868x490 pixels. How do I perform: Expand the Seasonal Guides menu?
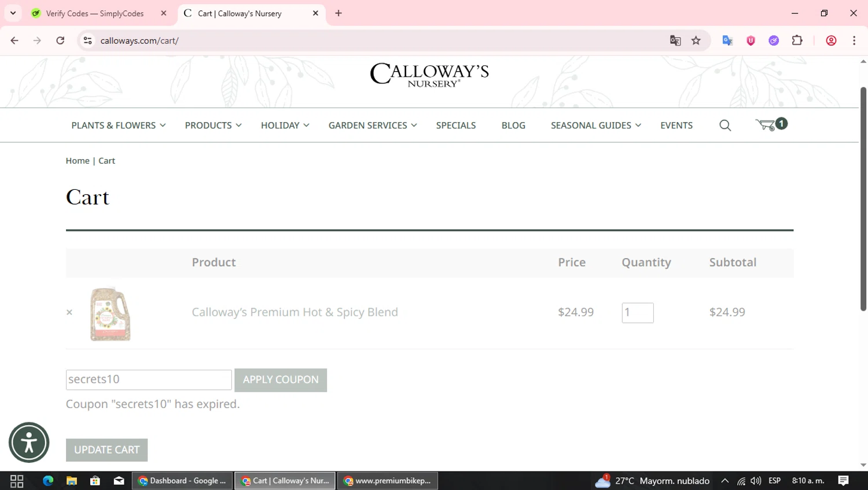coord(596,126)
